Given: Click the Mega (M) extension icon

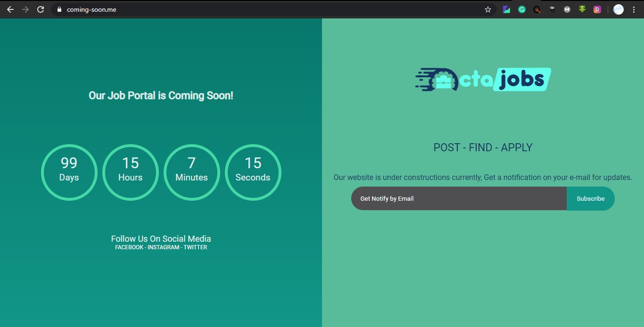Looking at the screenshot, I should coord(567,9).
